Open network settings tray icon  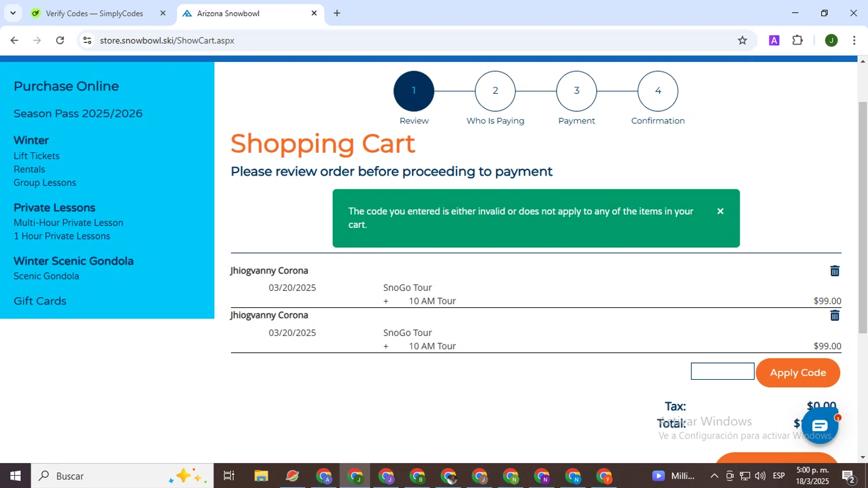click(x=745, y=476)
